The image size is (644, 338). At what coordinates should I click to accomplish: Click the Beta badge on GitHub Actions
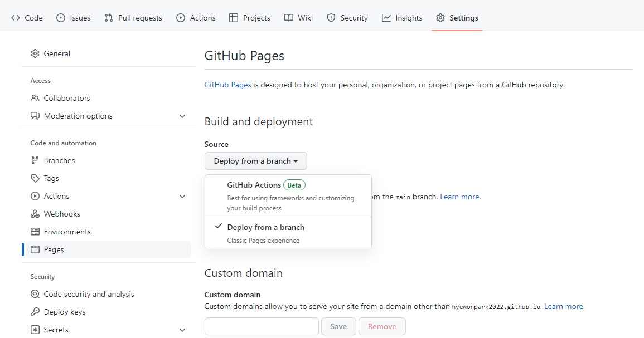294,185
